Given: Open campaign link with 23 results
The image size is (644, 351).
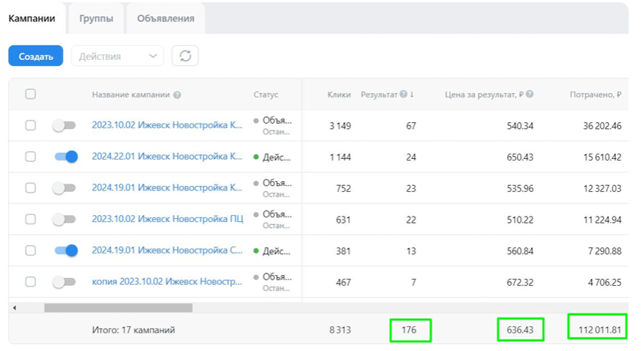Looking at the screenshot, I should click(x=168, y=187).
